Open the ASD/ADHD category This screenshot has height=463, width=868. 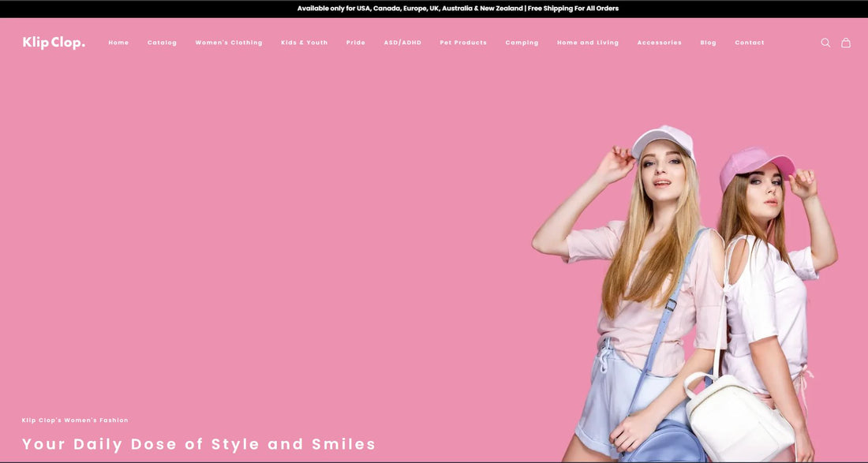(402, 43)
